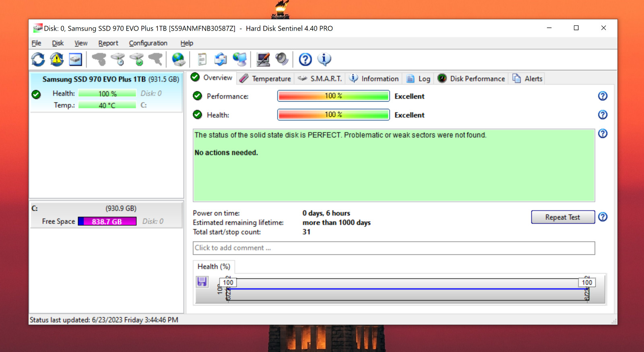Switch to the Temperature tab

pyautogui.click(x=266, y=79)
